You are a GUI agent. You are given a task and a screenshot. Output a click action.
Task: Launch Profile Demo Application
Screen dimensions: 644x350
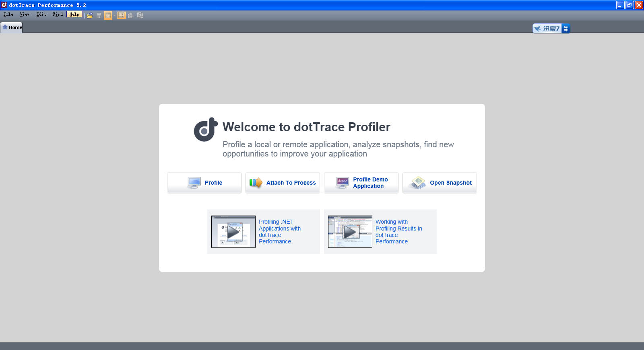pos(361,183)
